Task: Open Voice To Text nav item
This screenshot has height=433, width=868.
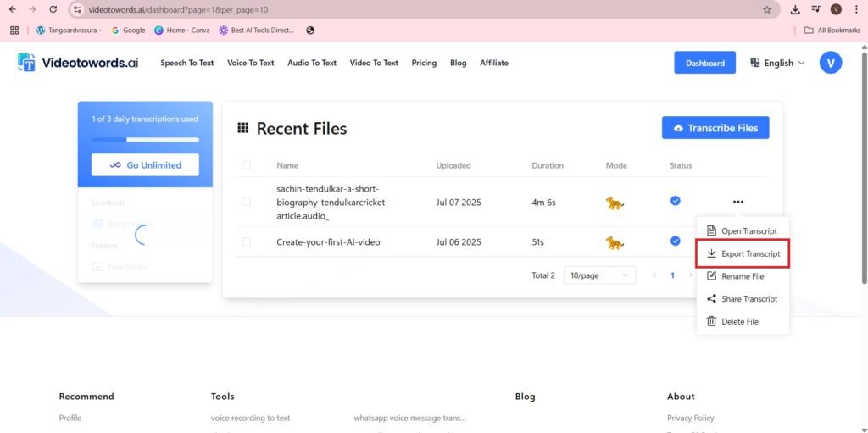Action: point(251,63)
